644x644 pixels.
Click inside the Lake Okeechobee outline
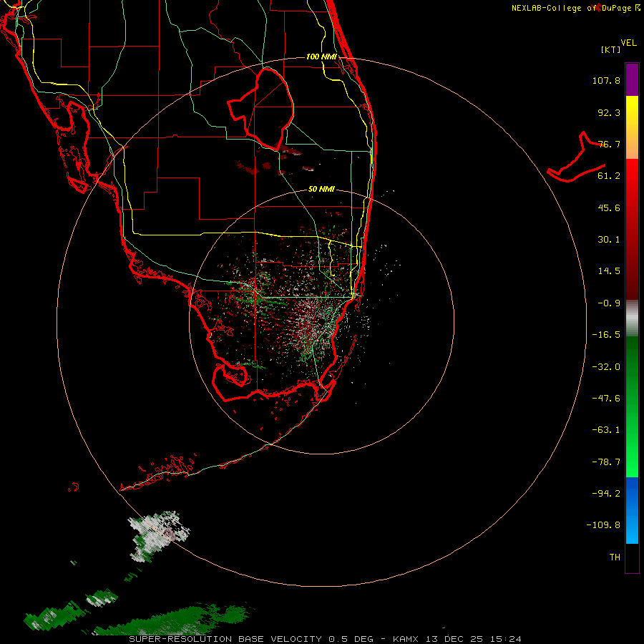click(x=267, y=109)
